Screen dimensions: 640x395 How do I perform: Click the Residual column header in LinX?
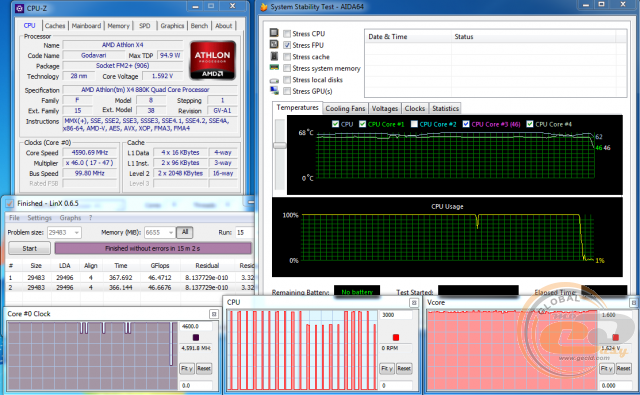[207, 266]
